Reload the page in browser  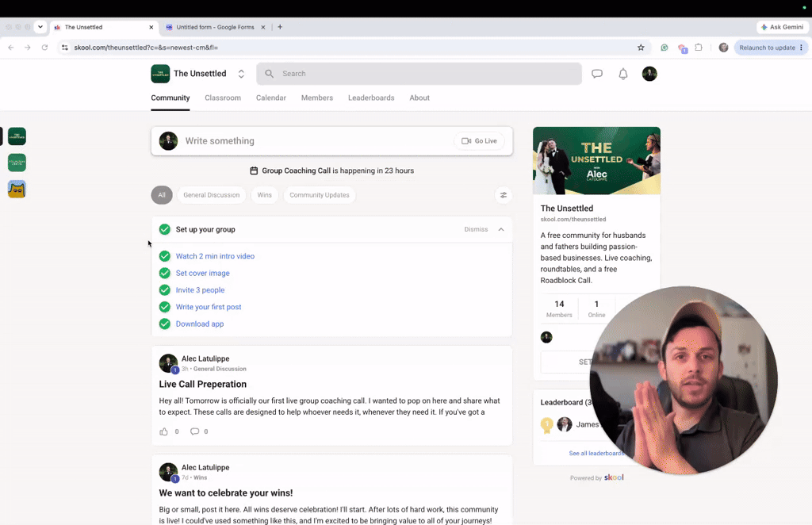44,48
